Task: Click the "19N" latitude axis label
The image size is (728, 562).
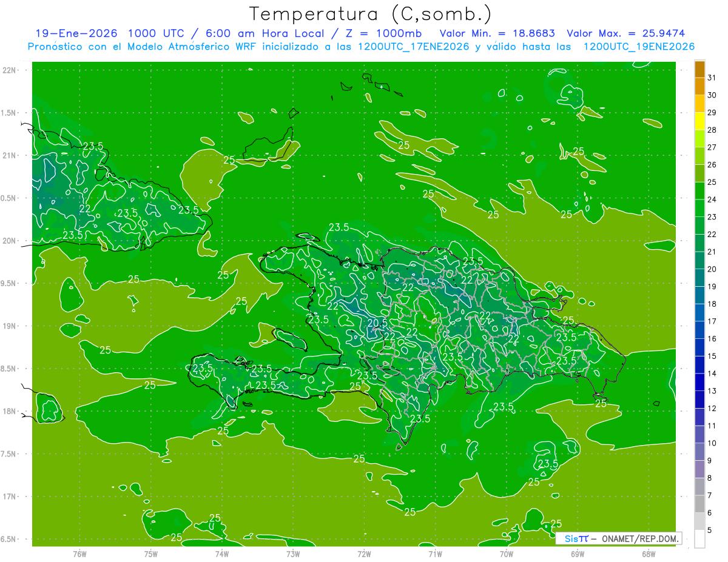Action: (x=10, y=326)
